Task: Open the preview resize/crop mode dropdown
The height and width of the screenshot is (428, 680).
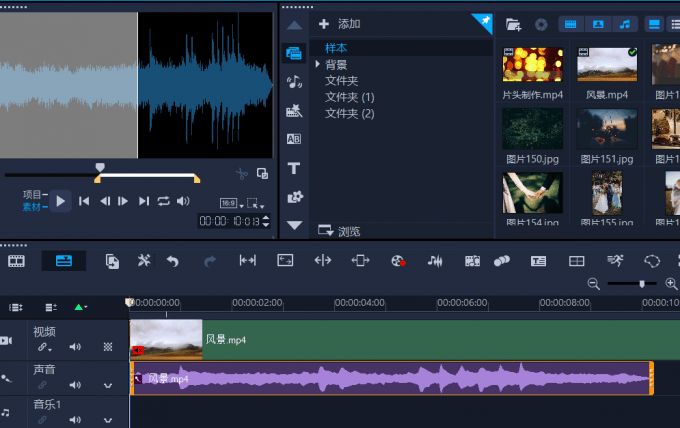Action: click(255, 203)
